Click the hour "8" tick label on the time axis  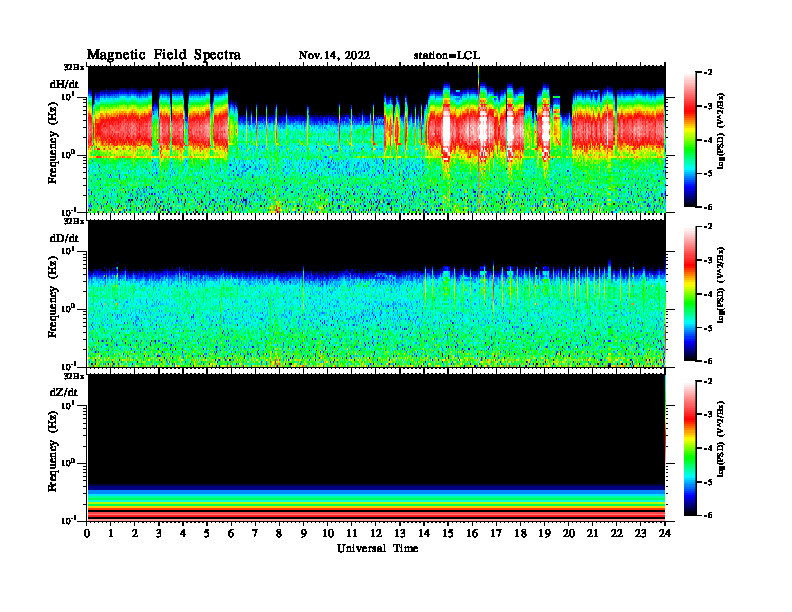tap(279, 533)
